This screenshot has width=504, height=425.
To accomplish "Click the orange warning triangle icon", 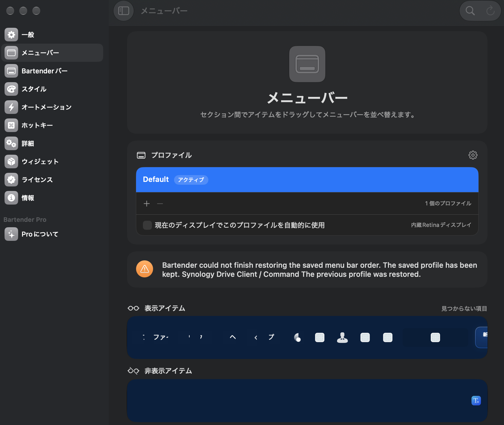I will coord(145,269).
